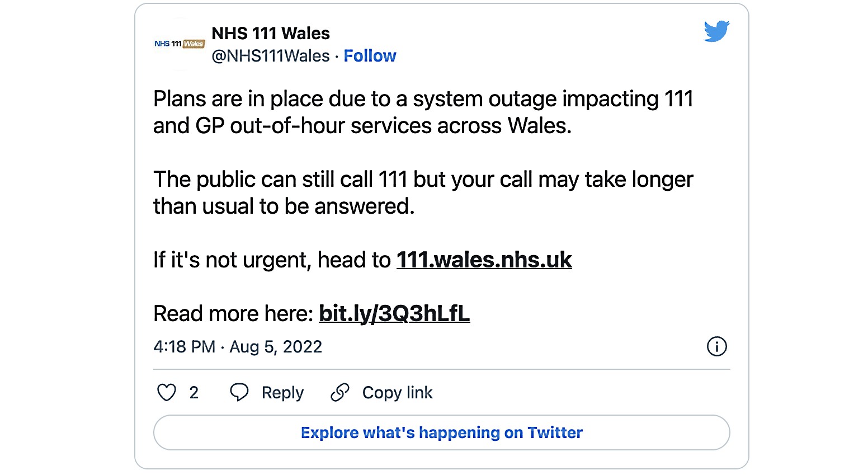Click the Copy link chain icon

(339, 392)
